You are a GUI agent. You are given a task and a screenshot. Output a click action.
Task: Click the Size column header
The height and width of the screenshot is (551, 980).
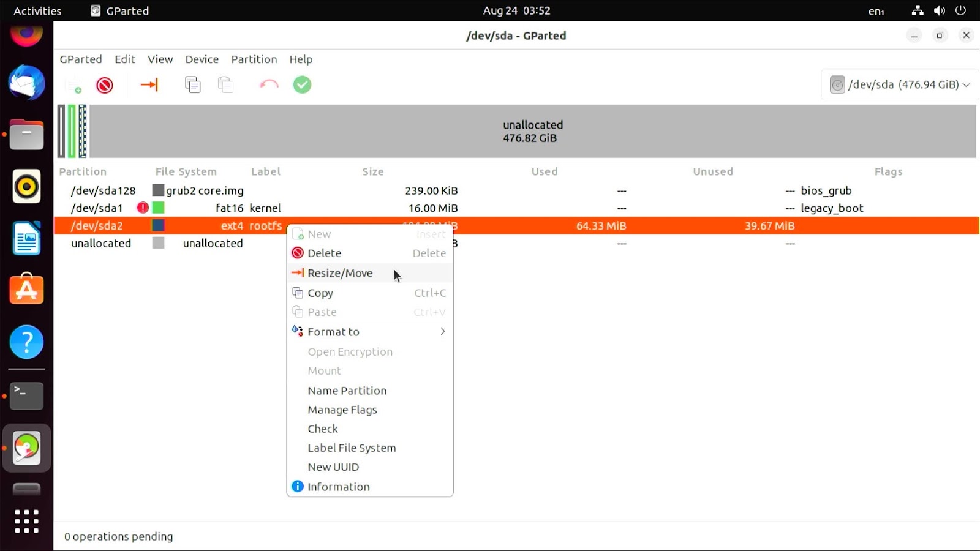pos(372,171)
